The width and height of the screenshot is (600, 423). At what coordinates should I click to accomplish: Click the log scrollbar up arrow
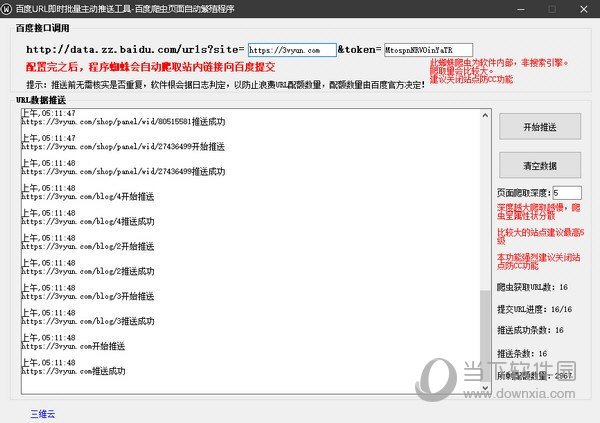485,115
